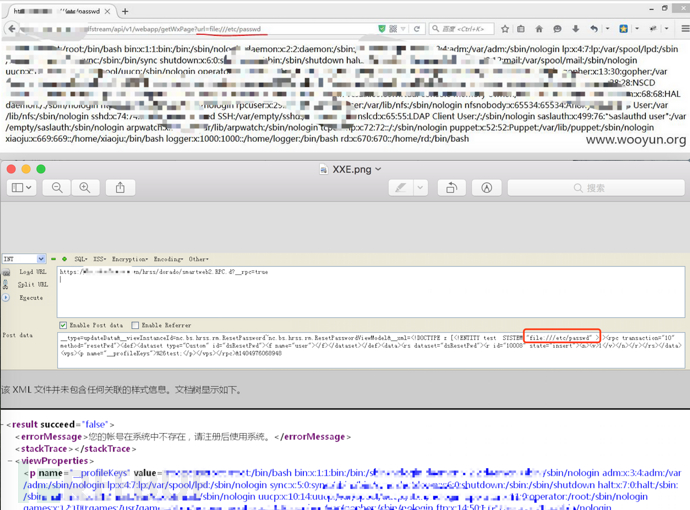
Task: Reload the page in Firefox
Action: [x=416, y=29]
